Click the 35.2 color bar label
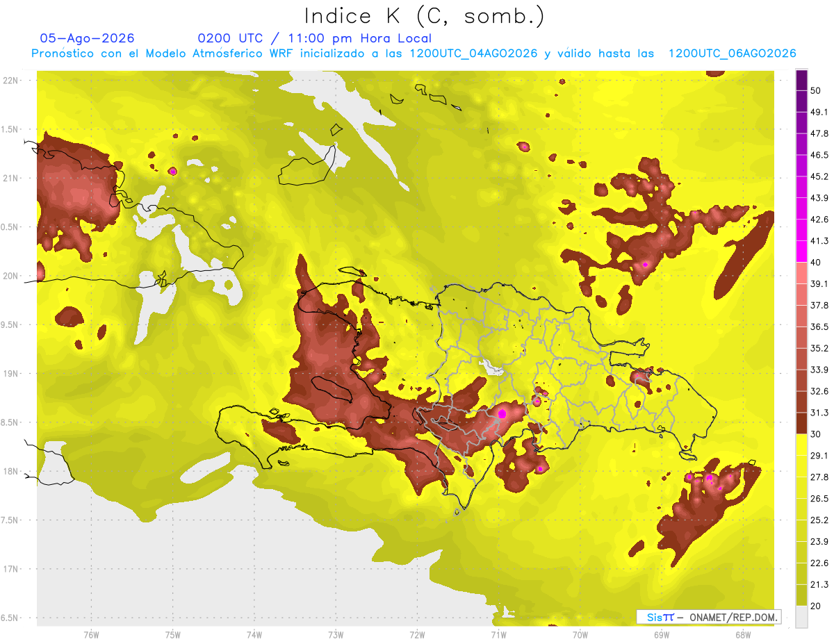This screenshot has width=834, height=644. 819,348
